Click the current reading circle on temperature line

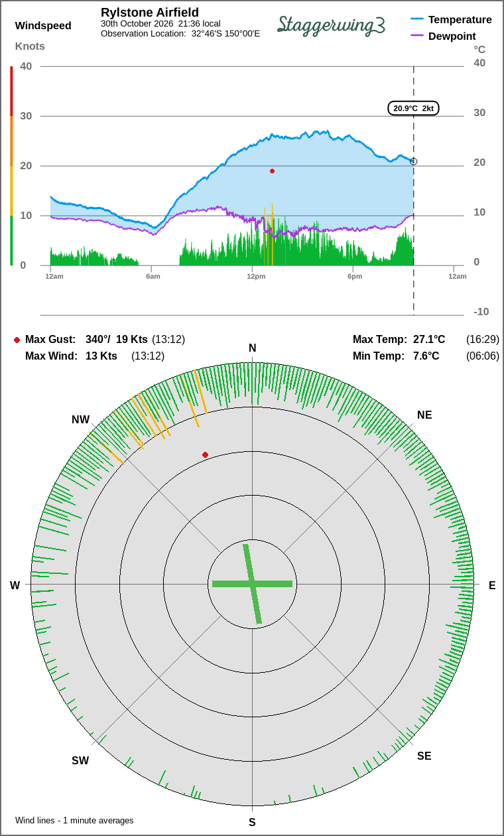[414, 161]
